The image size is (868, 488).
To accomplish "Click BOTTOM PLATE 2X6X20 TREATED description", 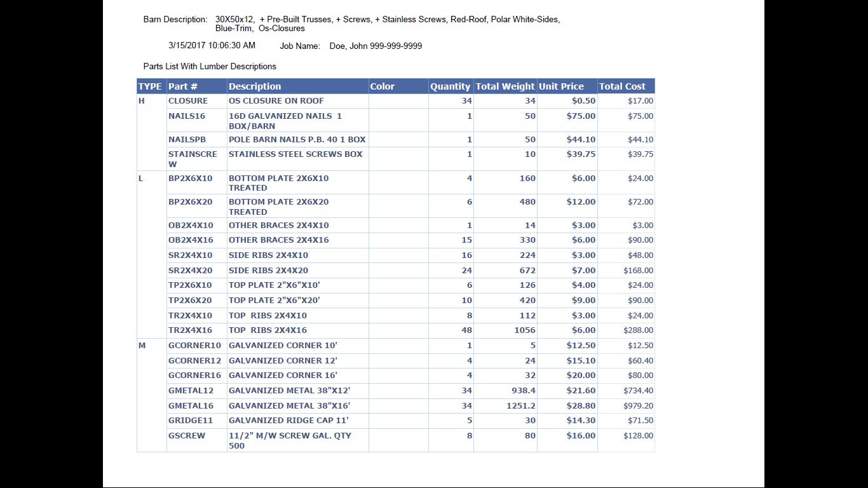I will (279, 207).
